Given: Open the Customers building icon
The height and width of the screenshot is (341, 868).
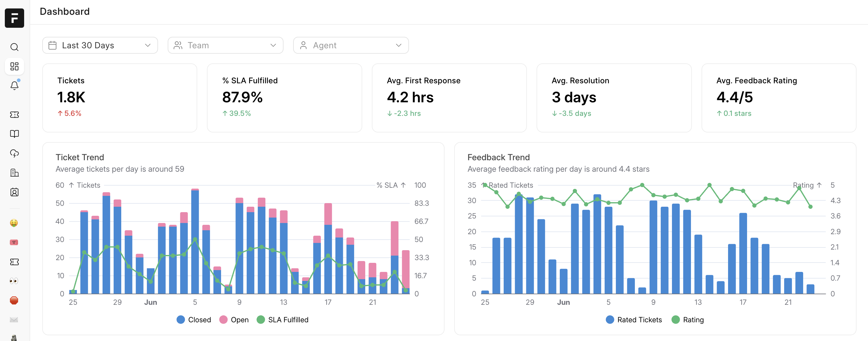Looking at the screenshot, I should (x=14, y=172).
